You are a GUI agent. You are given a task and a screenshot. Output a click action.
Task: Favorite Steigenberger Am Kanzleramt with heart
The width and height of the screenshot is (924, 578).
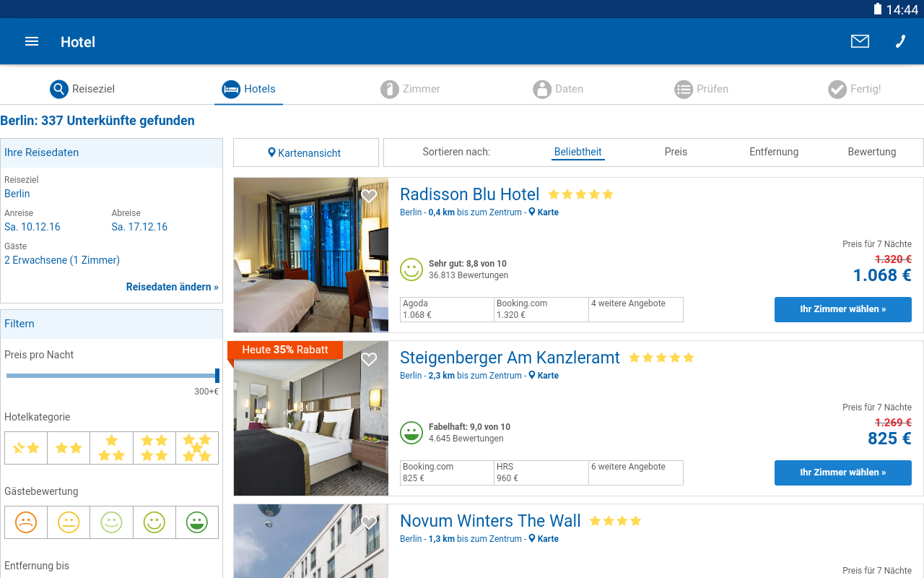tap(369, 359)
